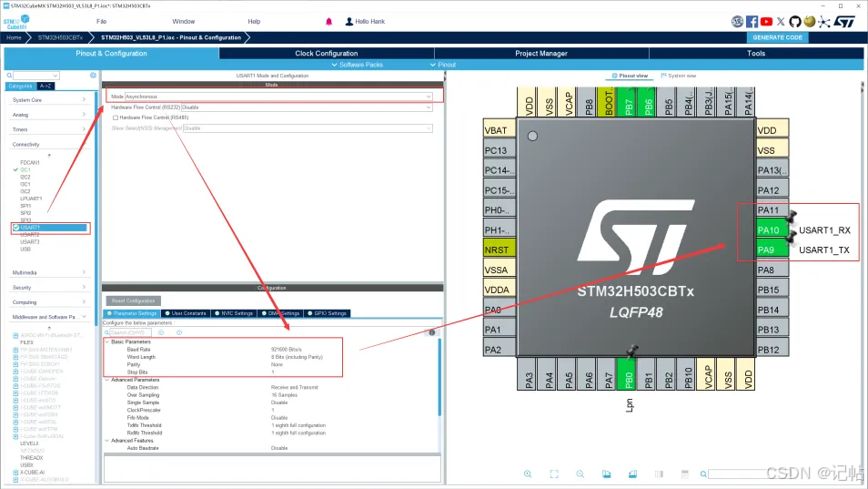868x489 pixels.
Task: Open the YouTube icon link
Action: [x=766, y=21]
